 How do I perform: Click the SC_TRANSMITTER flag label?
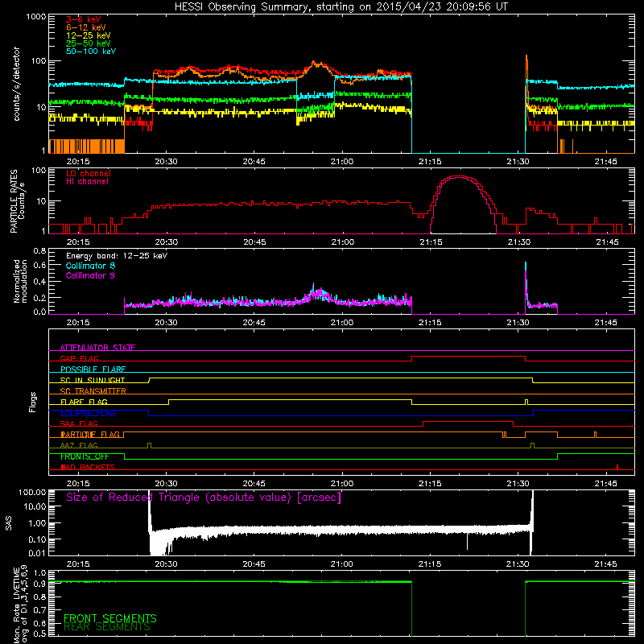(93, 391)
